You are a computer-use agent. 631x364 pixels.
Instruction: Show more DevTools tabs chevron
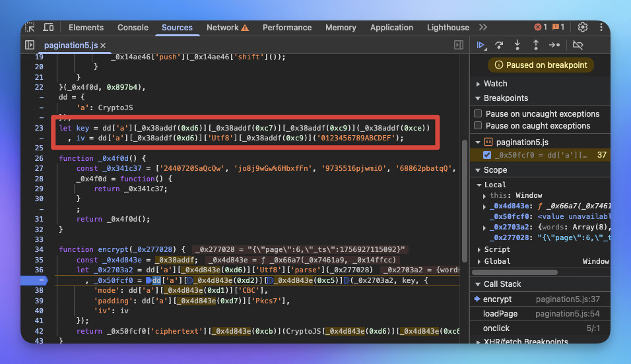pos(483,27)
